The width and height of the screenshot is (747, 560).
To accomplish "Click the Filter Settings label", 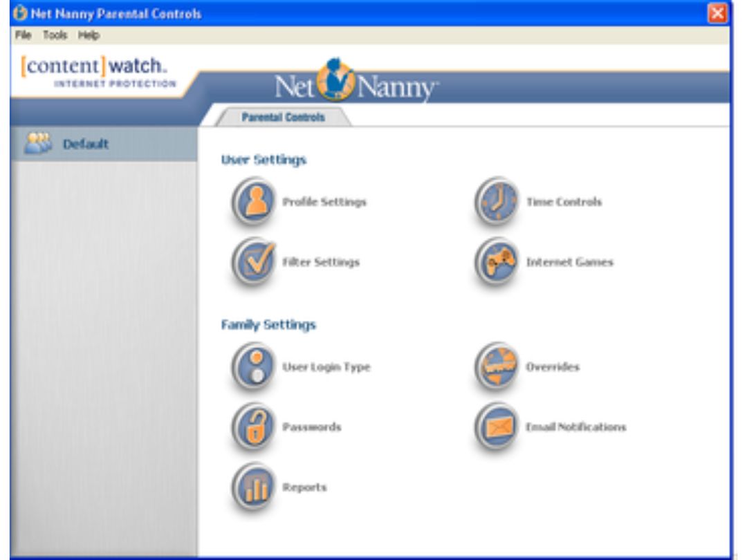I will click(x=321, y=262).
